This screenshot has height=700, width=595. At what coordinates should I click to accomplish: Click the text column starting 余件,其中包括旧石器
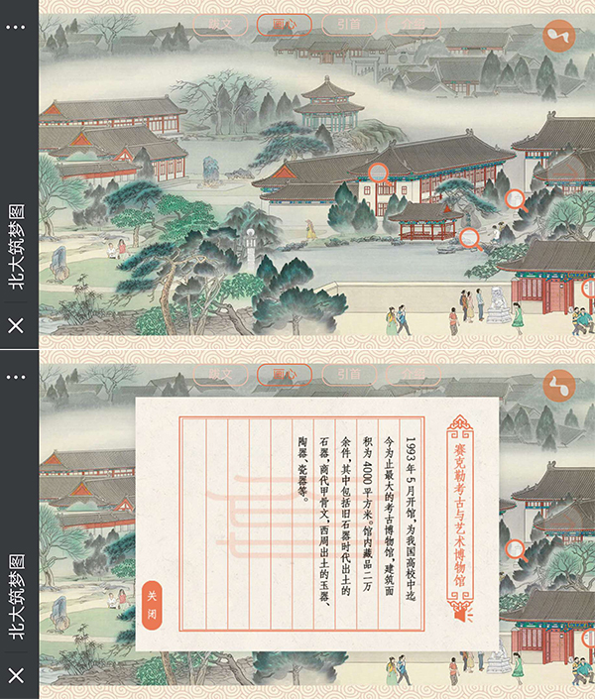pos(346,516)
